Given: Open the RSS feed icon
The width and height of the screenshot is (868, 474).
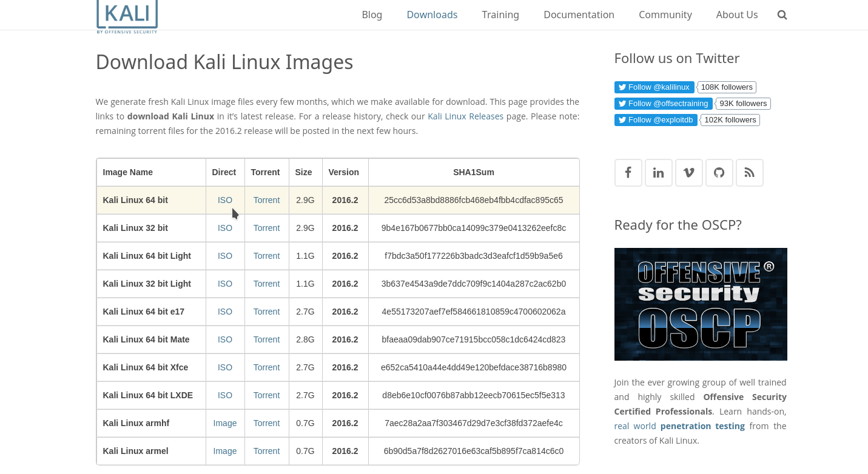Looking at the screenshot, I should [x=749, y=173].
